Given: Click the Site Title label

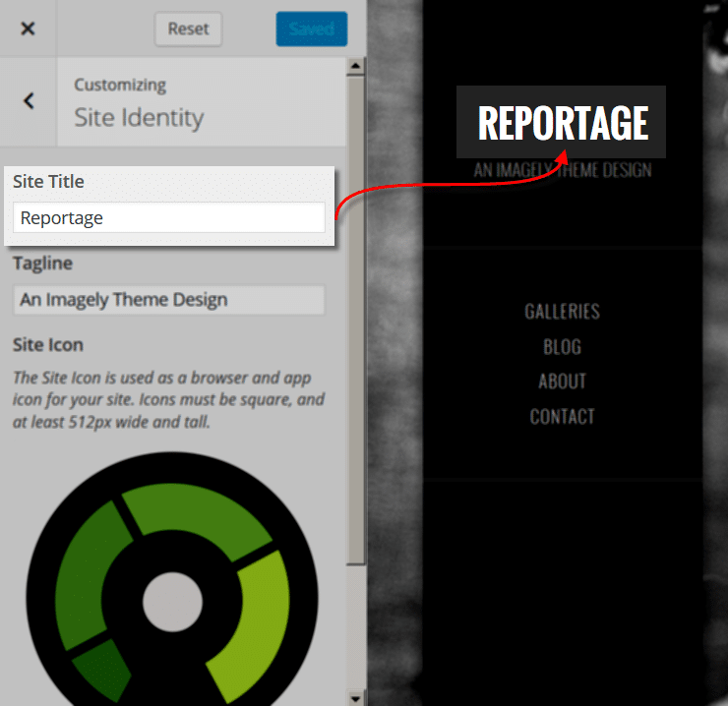Looking at the screenshot, I should coord(48,182).
